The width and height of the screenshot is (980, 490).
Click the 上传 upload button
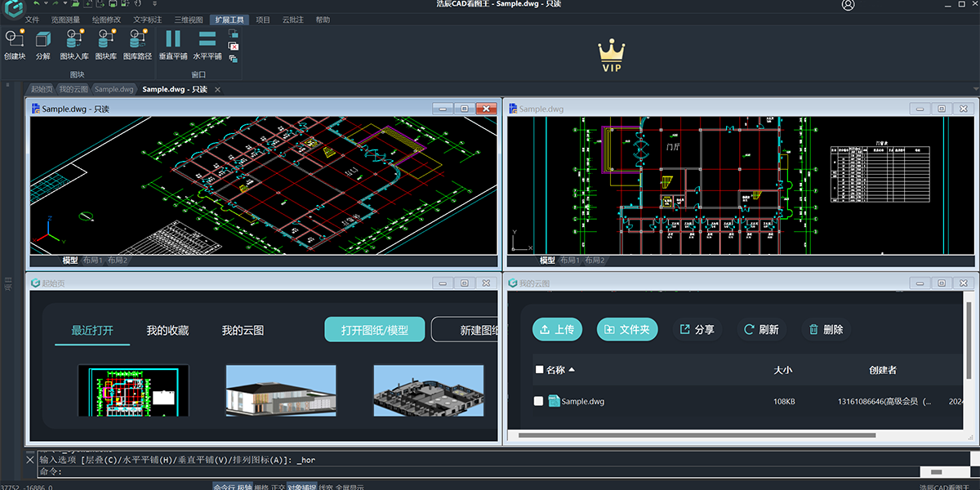click(x=557, y=330)
